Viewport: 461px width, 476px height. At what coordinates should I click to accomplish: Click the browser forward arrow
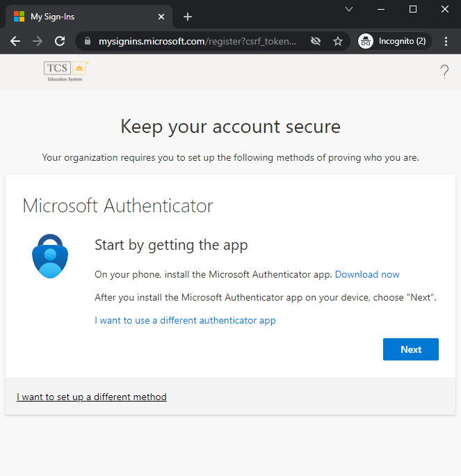point(38,41)
